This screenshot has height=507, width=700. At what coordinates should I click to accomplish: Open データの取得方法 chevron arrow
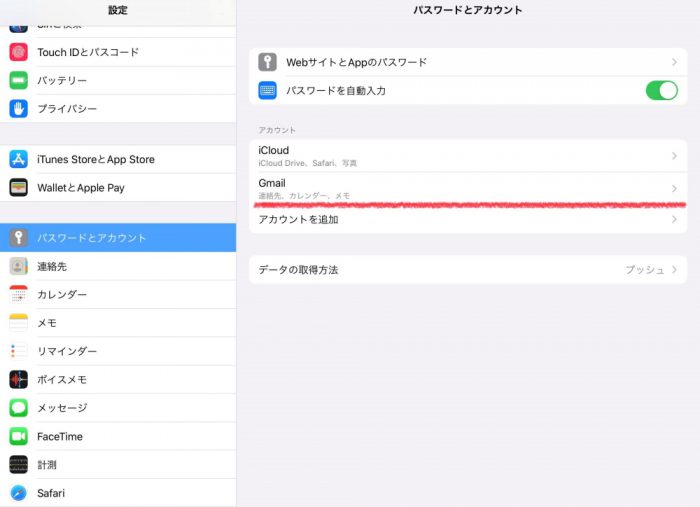(675, 270)
